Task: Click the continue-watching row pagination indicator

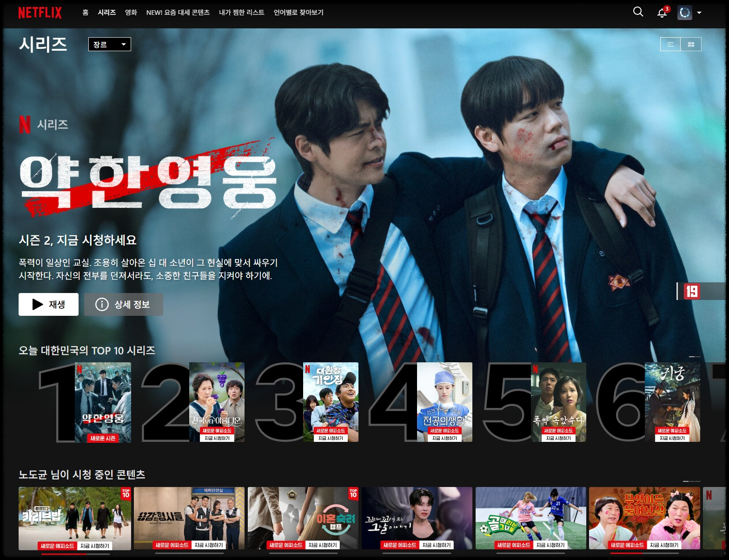Action: tap(692, 481)
